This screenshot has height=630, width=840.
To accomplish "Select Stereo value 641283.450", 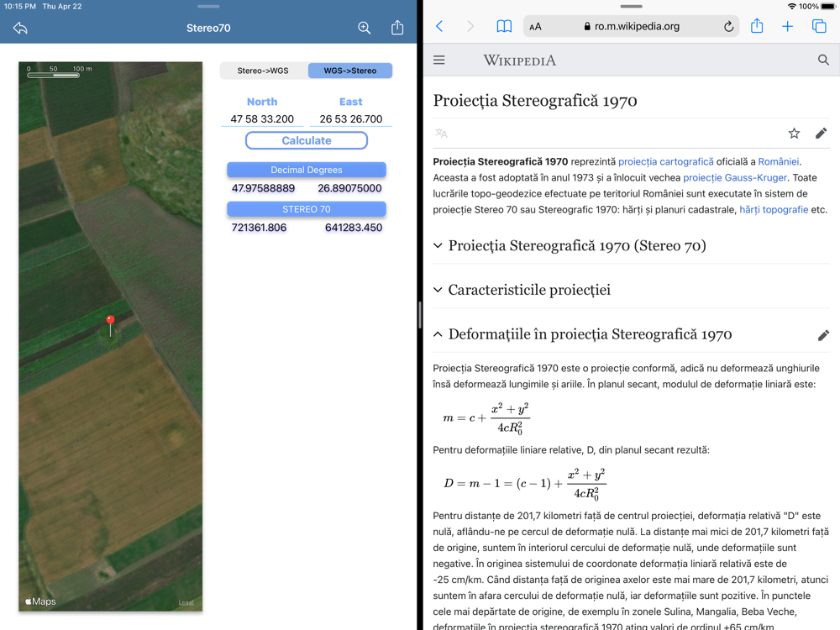I will pyautogui.click(x=354, y=228).
